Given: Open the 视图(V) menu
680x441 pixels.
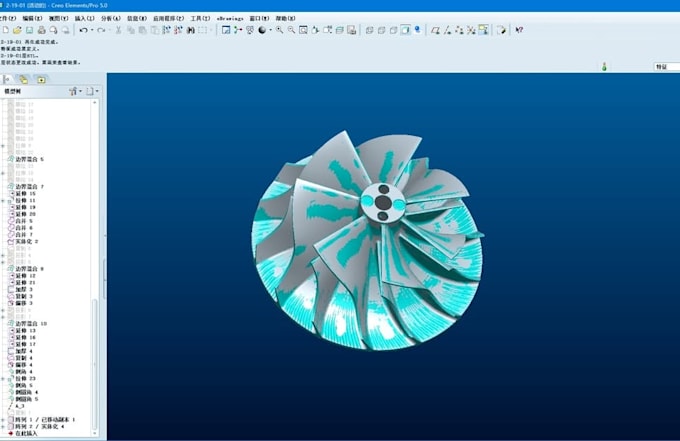Looking at the screenshot, I should (x=58, y=18).
